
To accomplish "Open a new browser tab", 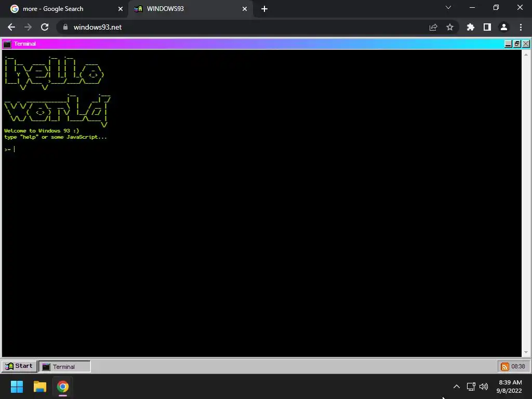I will pos(264,9).
